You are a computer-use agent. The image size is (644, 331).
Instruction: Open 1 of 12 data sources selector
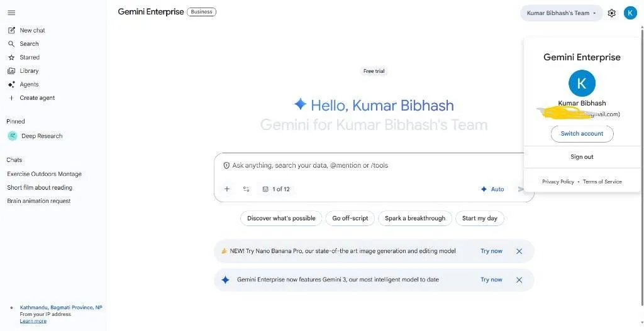[x=276, y=189]
